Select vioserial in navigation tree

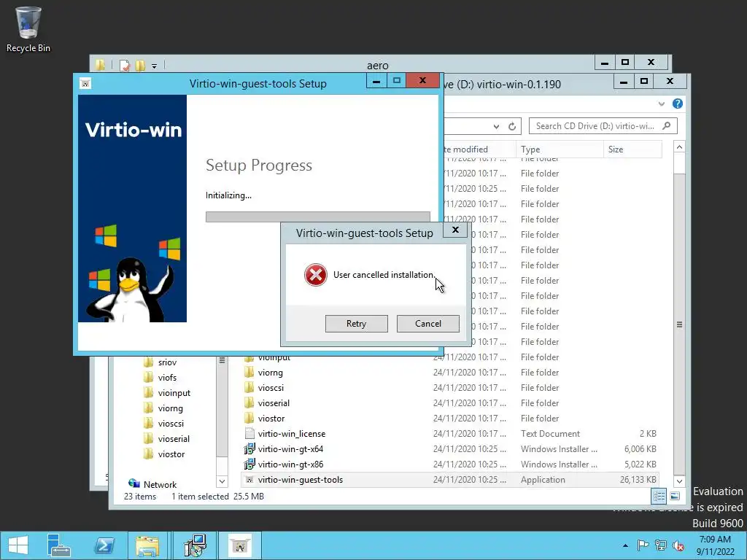(x=174, y=438)
